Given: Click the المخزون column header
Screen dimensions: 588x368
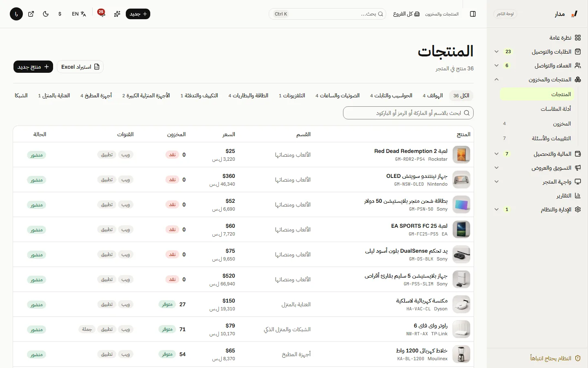Looking at the screenshot, I should tap(176, 134).
